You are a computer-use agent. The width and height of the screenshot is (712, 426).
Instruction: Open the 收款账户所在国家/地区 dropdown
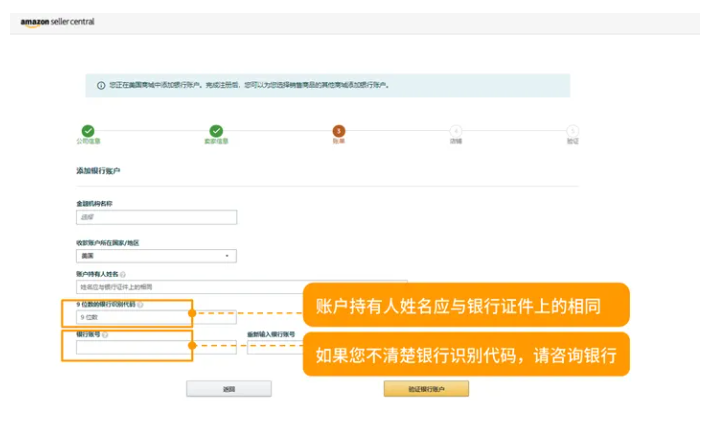tap(156, 256)
